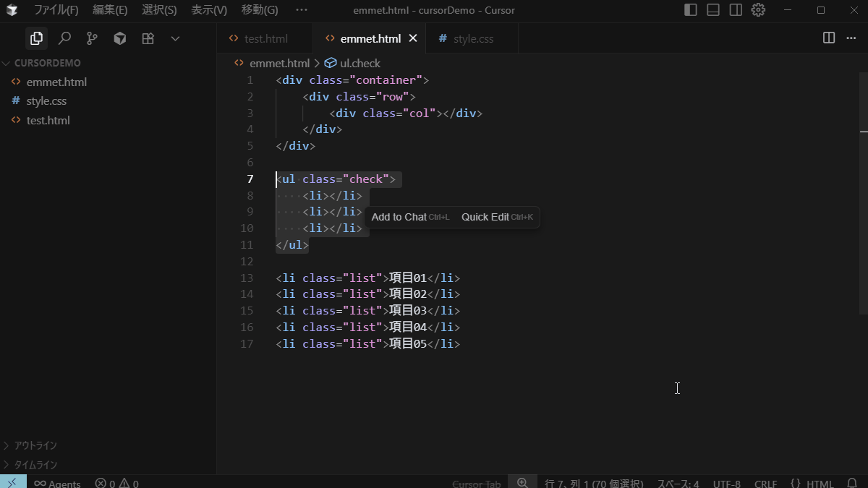The height and width of the screenshot is (488, 868).
Task: Open the Search view icon
Action: (64, 38)
